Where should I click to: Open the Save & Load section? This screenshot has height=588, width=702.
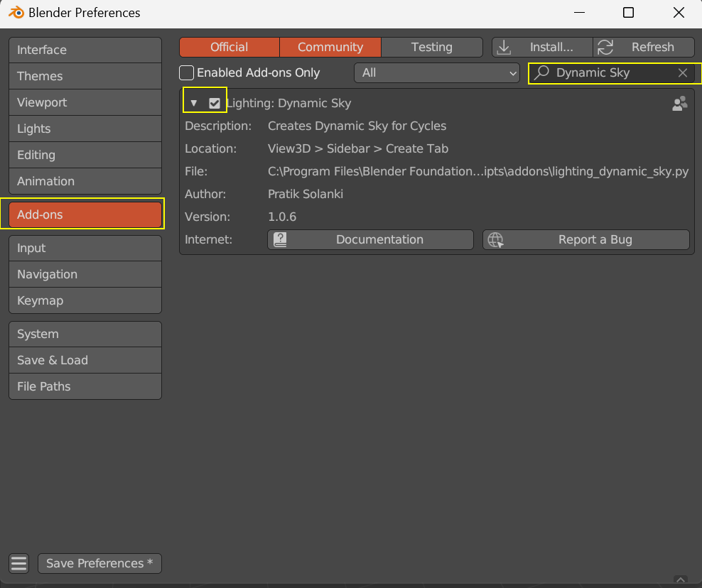[85, 360]
